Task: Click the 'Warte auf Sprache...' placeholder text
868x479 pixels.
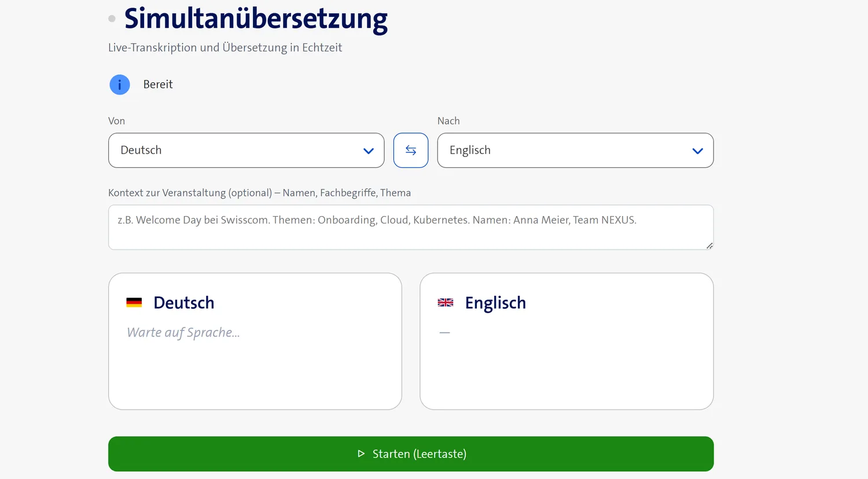Action: tap(183, 332)
